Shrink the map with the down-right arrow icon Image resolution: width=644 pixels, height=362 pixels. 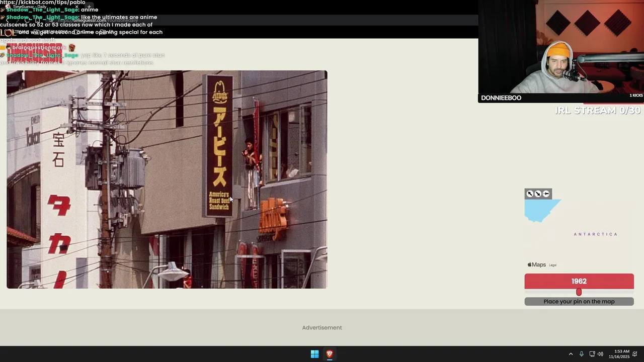[x=538, y=194]
